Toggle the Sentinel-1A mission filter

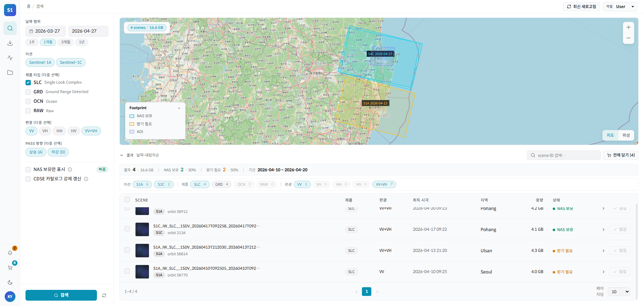40,62
